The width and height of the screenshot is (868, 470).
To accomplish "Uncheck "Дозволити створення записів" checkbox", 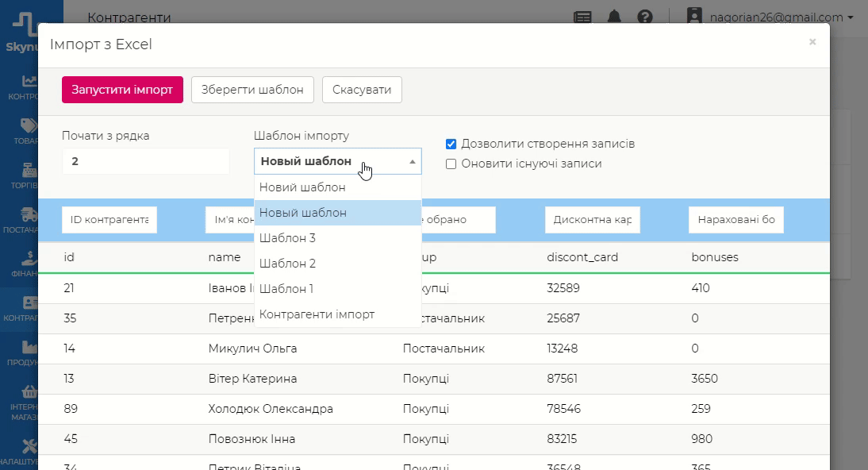I will [x=451, y=144].
